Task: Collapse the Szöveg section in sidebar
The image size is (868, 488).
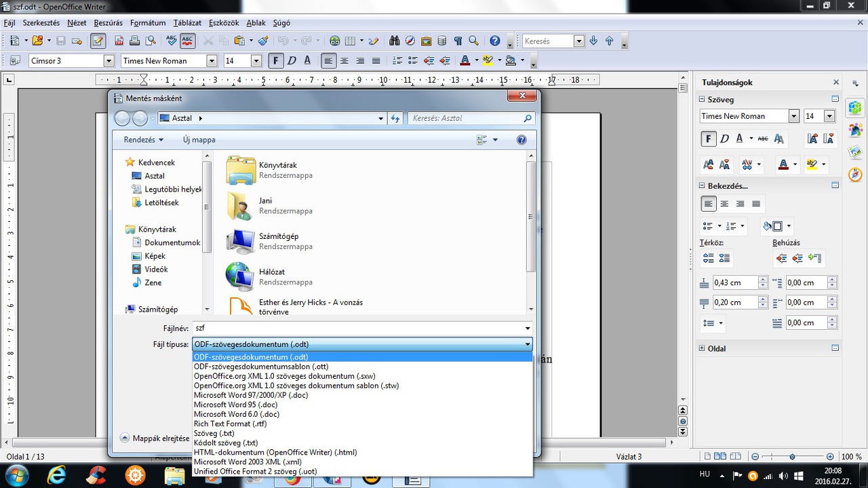Action: [x=703, y=99]
